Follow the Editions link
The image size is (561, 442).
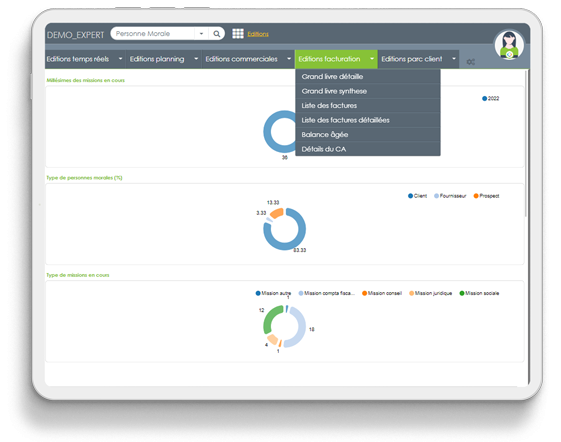tap(258, 34)
